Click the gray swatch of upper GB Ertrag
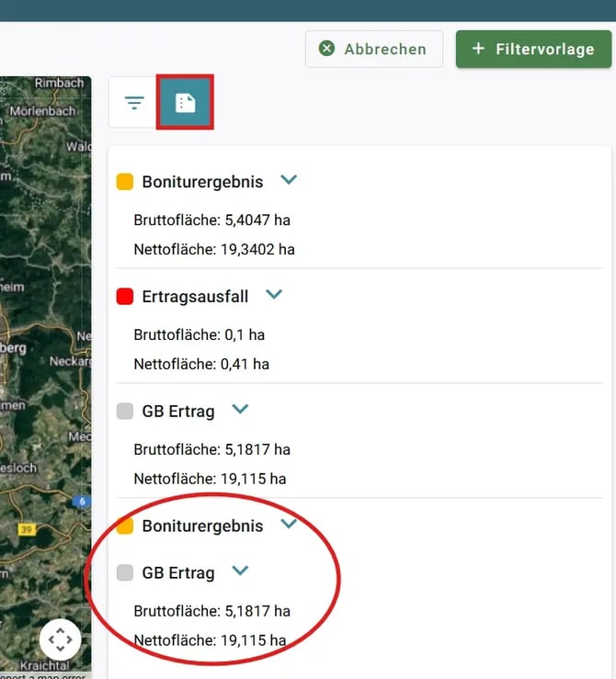616x679 pixels. click(x=125, y=412)
